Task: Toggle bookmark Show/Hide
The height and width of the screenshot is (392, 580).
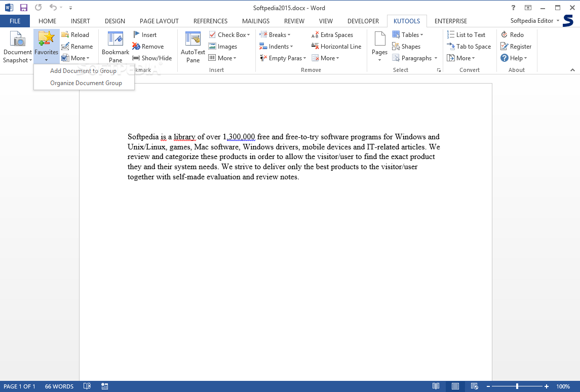Action: click(152, 58)
